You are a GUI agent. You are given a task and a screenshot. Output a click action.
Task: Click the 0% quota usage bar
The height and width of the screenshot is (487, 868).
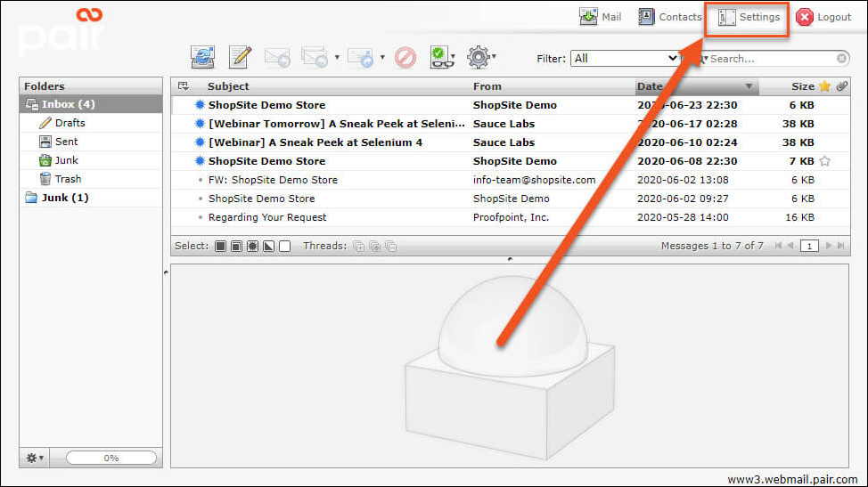(x=111, y=458)
